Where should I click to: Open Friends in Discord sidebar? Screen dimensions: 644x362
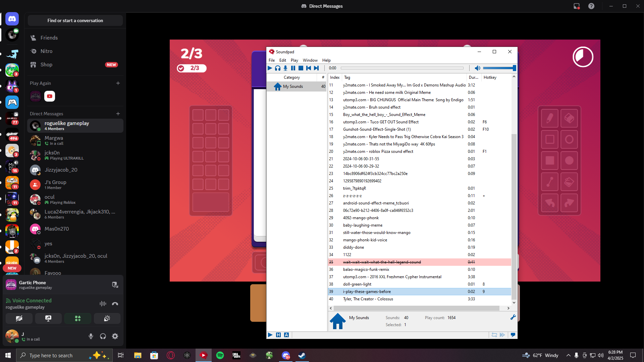pyautogui.click(x=49, y=38)
